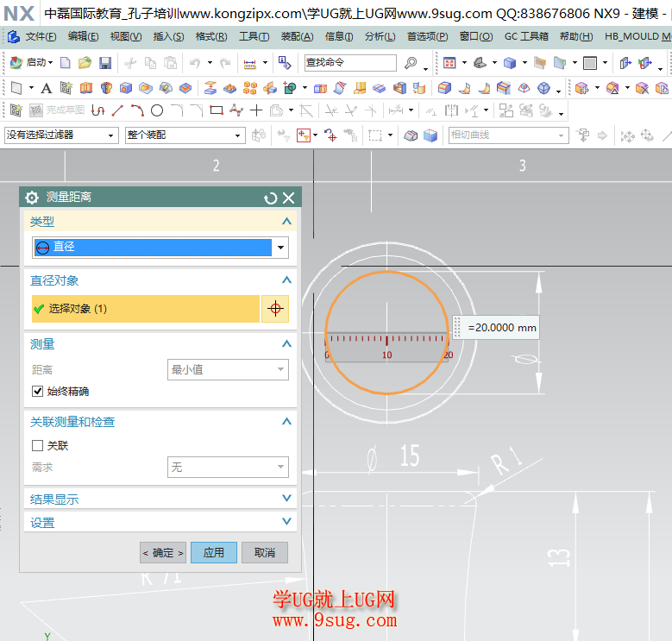
Task: Click the blue shaded cube rendering icon
Action: coord(510,63)
